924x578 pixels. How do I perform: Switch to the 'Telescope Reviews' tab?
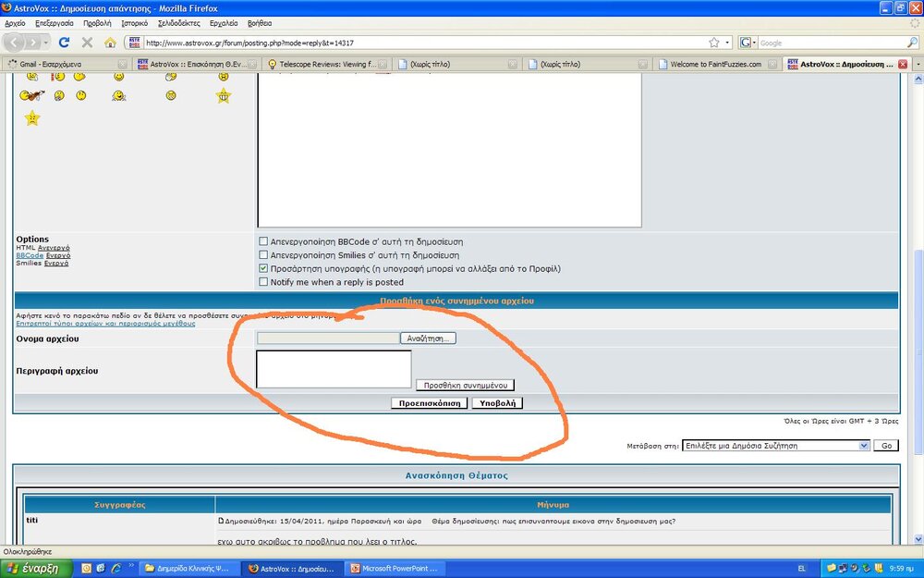coord(322,65)
